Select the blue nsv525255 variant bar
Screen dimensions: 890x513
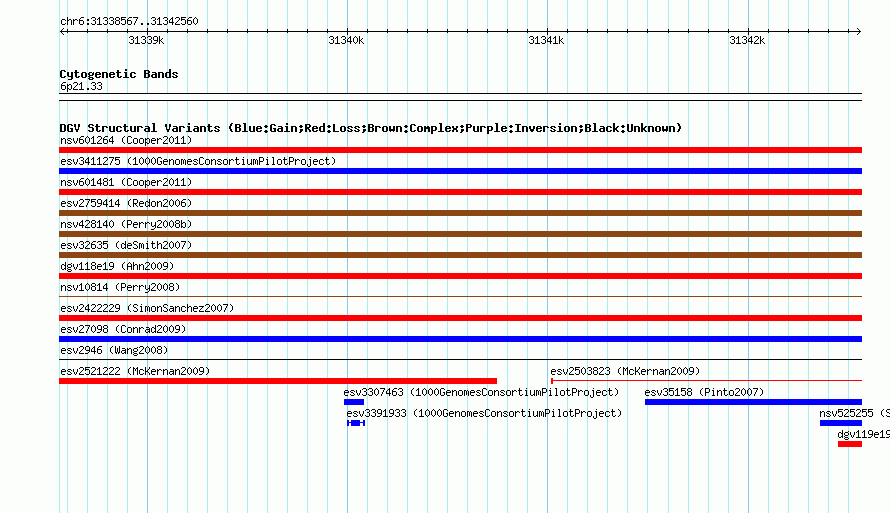(841, 423)
